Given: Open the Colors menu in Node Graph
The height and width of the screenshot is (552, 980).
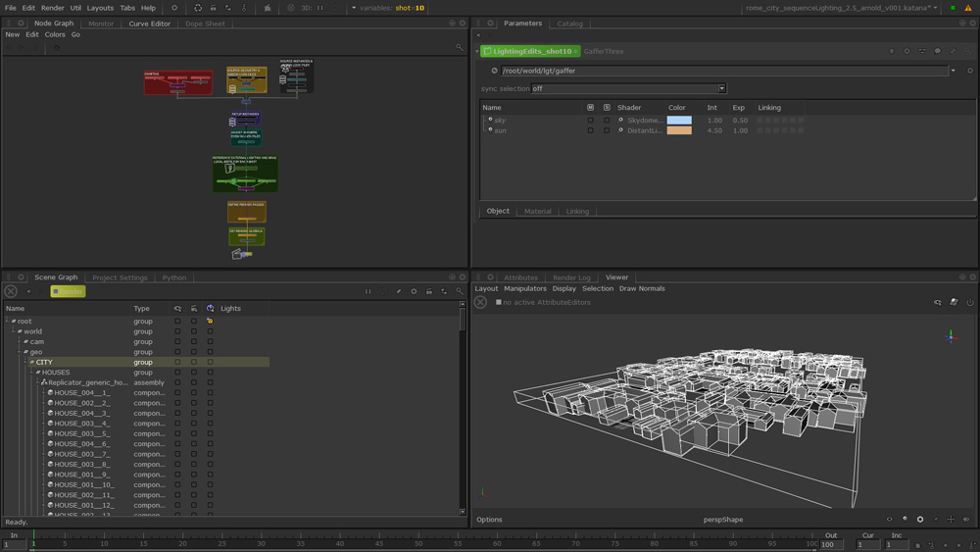Looking at the screenshot, I should coord(54,34).
